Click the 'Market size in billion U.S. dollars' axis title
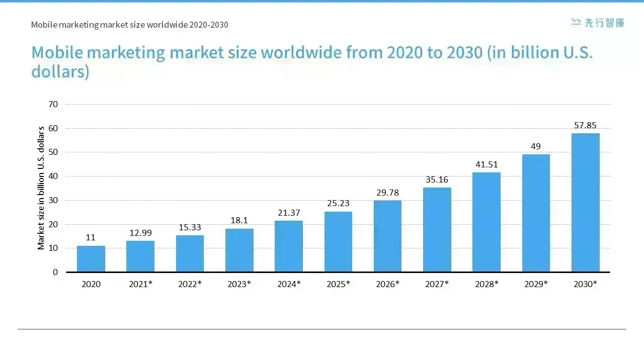The image size is (644, 362). 41,188
